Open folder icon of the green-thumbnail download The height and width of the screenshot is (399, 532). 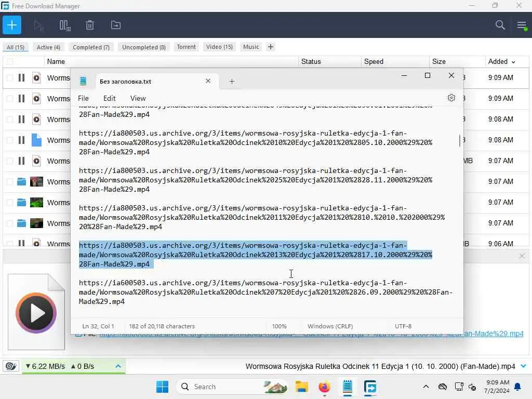[21, 203]
